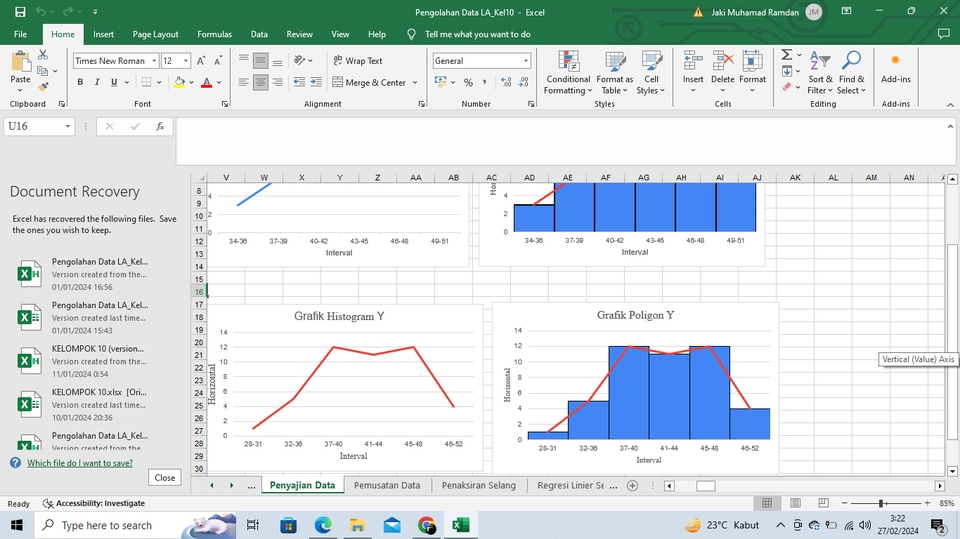Open the font size 12 dropdown
The width and height of the screenshot is (960, 539).
pyautogui.click(x=186, y=61)
